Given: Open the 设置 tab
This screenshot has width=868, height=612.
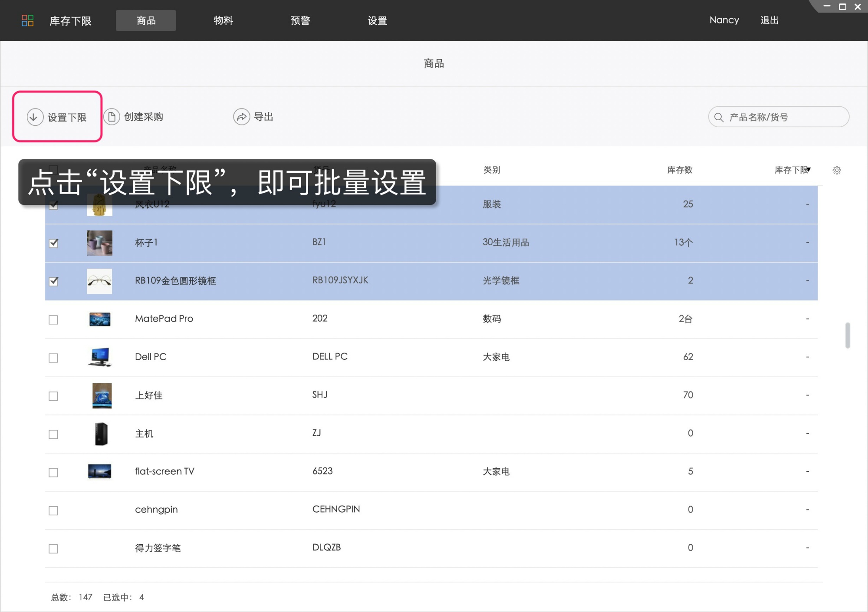Looking at the screenshot, I should click(x=376, y=20).
